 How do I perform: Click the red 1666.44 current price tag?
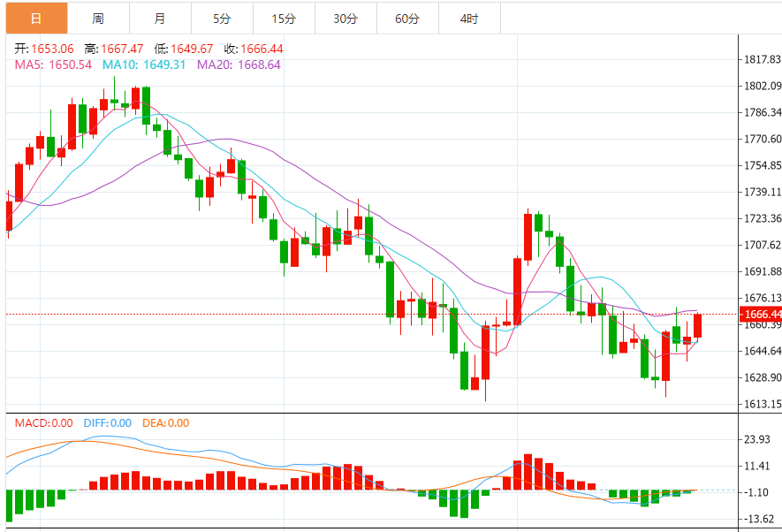tap(761, 314)
